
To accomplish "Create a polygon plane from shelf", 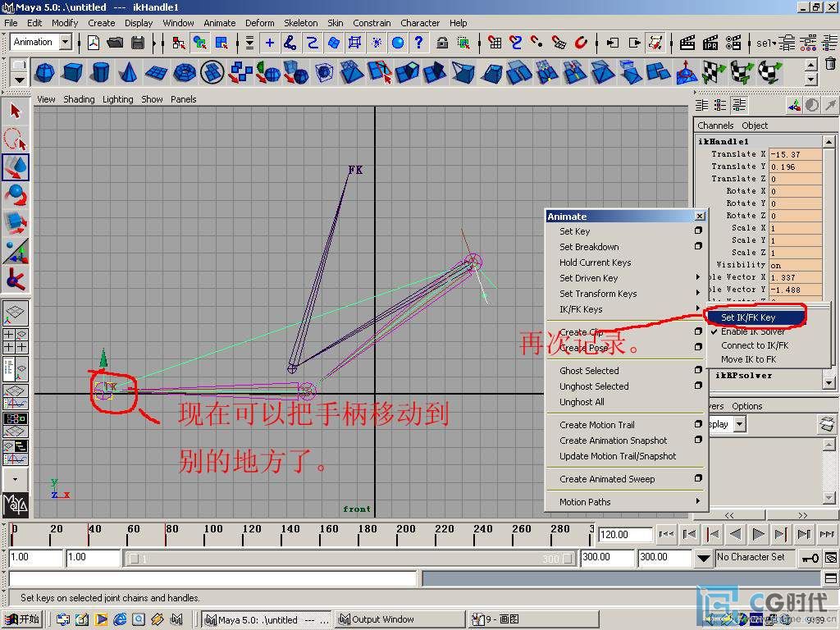I will pos(157,72).
